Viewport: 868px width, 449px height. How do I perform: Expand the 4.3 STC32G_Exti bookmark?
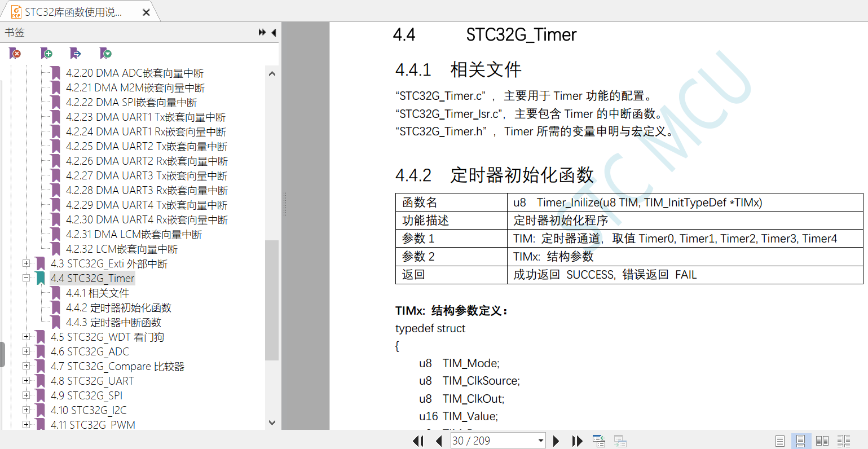26,263
